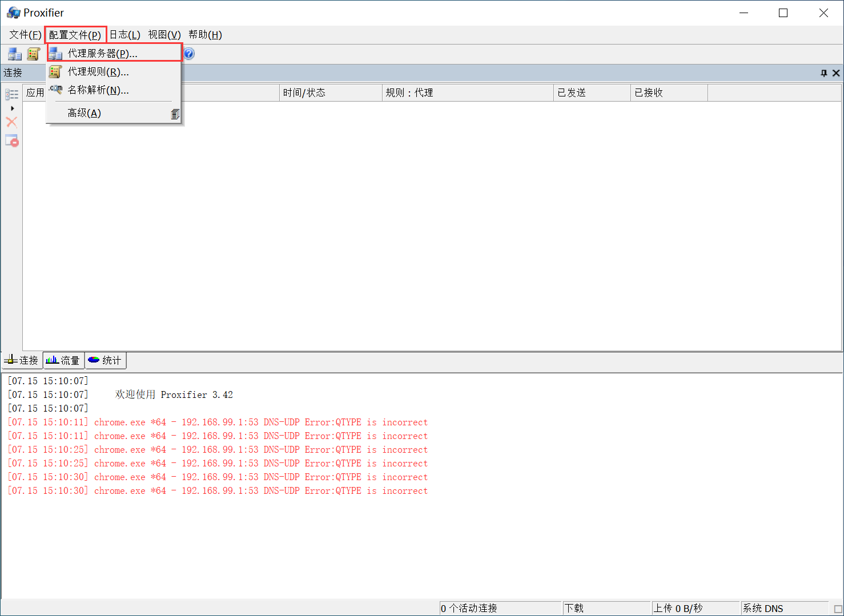Click the 配置文件(P) menu
Viewport: 844px width, 616px height.
(x=75, y=35)
